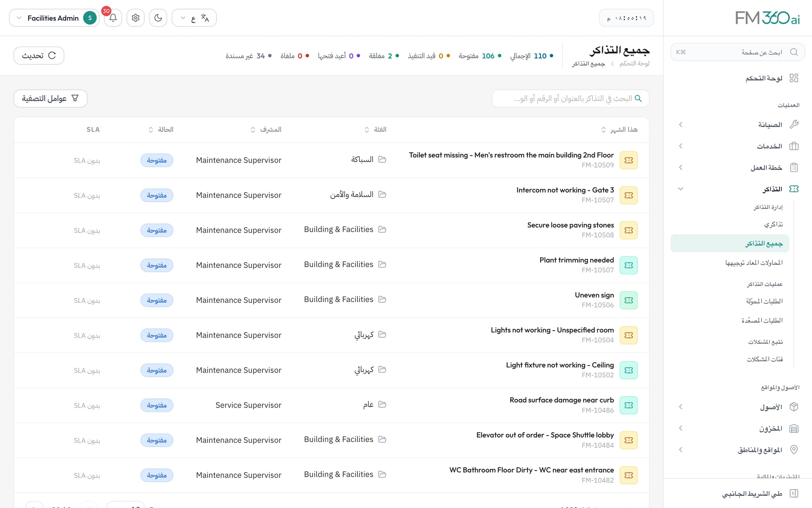Click the FM360ai logo

[x=768, y=18]
